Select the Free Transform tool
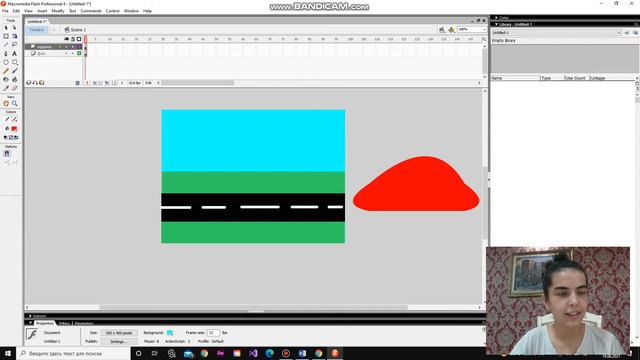The image size is (640, 360). [x=6, y=36]
